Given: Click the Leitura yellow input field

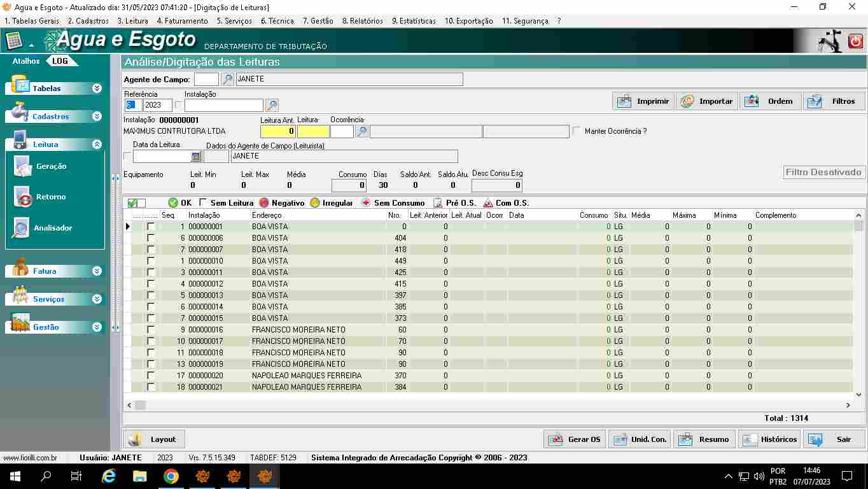Looking at the screenshot, I should pos(313,132).
